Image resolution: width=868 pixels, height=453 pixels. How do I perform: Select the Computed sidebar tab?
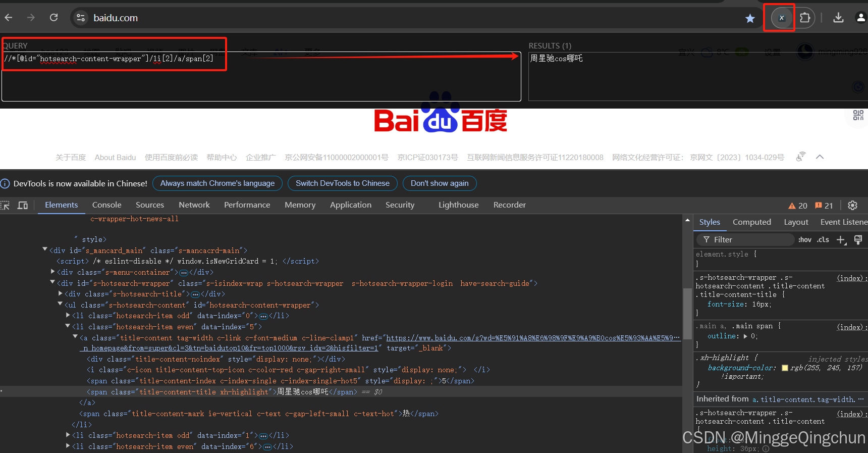751,222
